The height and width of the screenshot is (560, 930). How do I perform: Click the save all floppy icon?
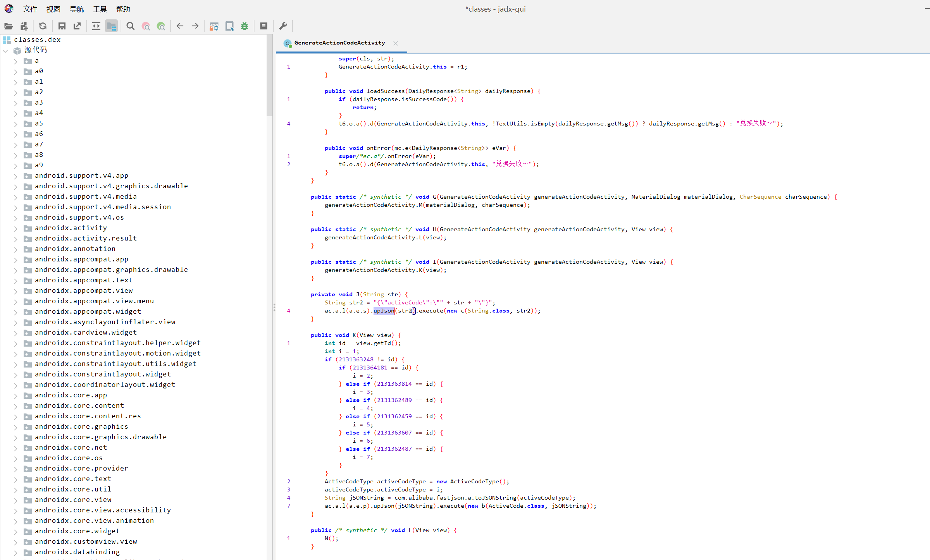62,26
